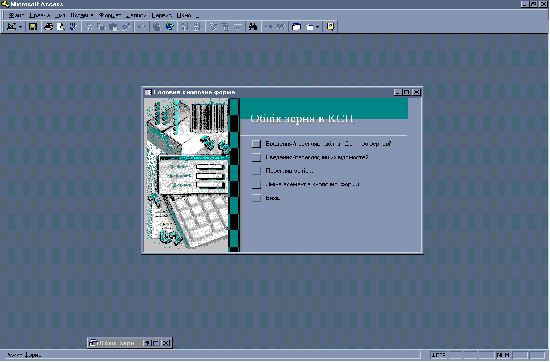Click the New Record toolbar icon
Viewport: 550px width, 362px height.
pyautogui.click(x=269, y=27)
